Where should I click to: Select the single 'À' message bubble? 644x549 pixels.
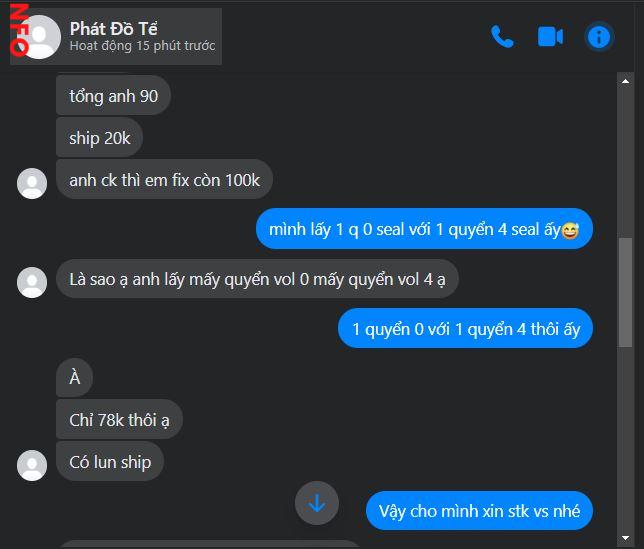(74, 378)
